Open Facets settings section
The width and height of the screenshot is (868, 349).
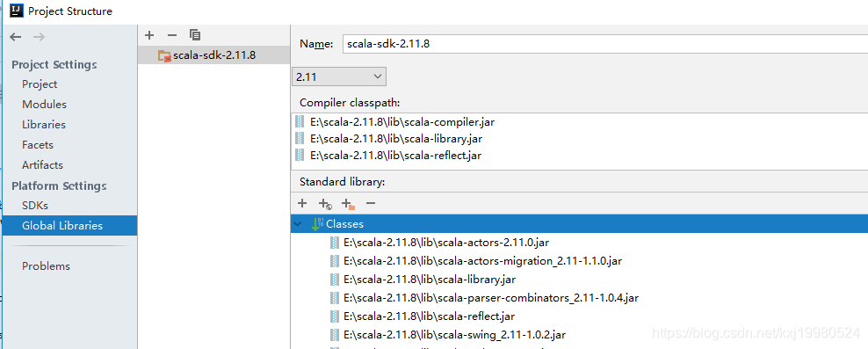(x=38, y=144)
